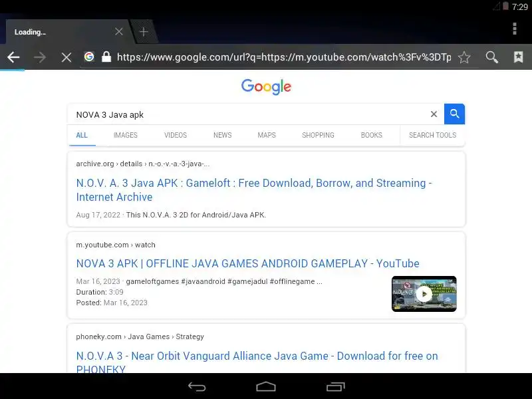
Task: Switch to the SHOPPING tab
Action: coord(318,135)
